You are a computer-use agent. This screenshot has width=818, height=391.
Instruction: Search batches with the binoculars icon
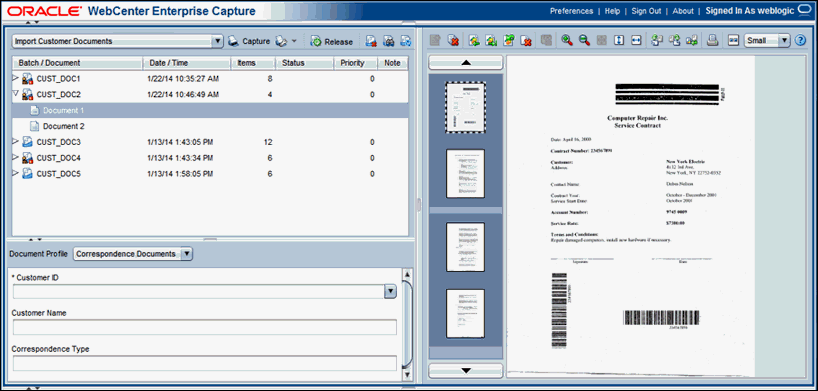388,41
